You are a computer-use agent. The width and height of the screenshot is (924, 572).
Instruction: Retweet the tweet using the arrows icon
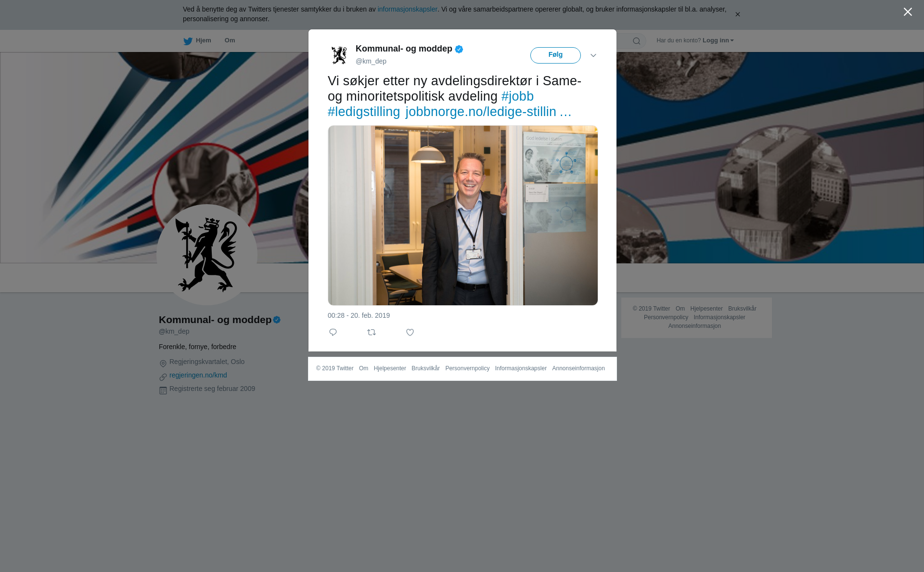pyautogui.click(x=372, y=332)
